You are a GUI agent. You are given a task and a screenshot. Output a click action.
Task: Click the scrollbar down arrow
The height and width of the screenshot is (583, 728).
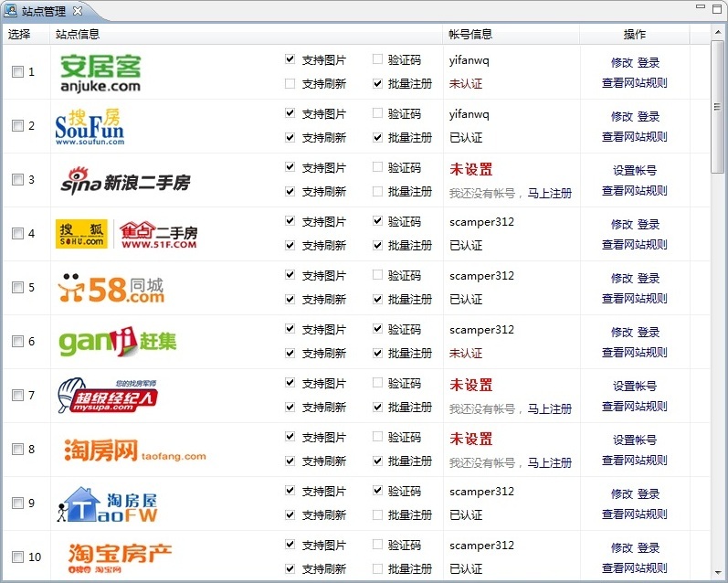717,573
